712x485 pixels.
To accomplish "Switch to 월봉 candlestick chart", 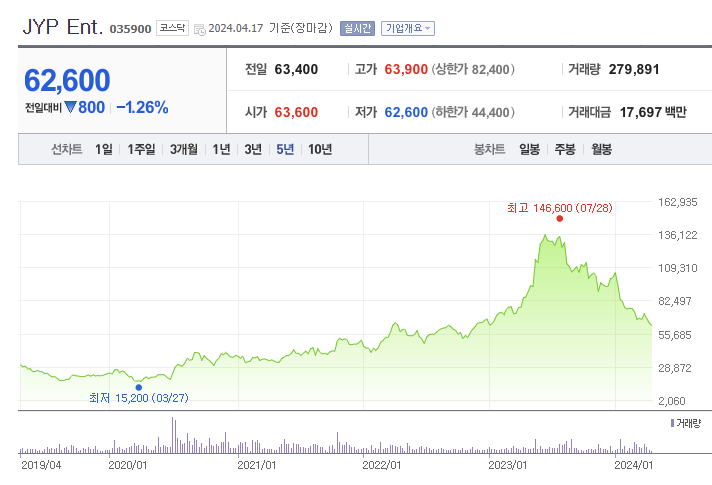I will 602,149.
